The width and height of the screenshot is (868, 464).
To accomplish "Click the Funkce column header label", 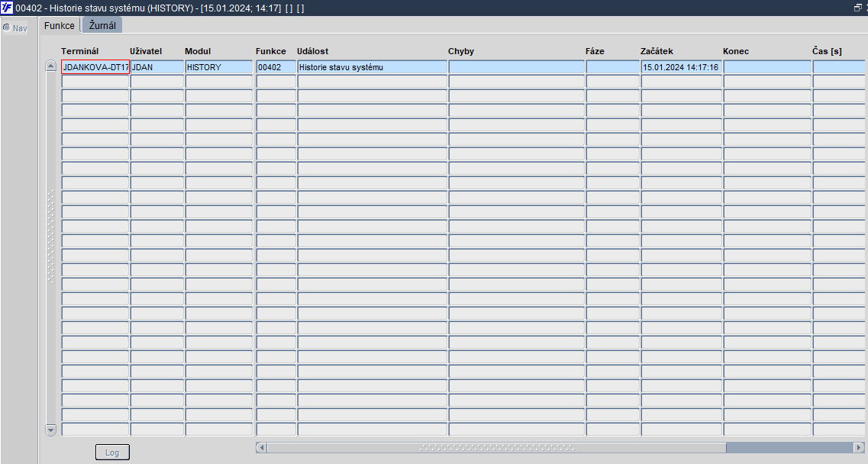I will 271,51.
